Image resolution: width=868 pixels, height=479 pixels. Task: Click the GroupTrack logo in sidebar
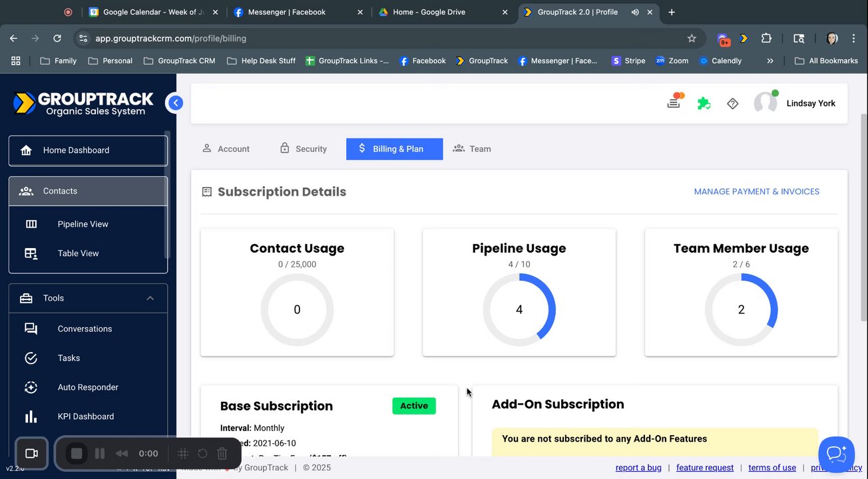(83, 103)
